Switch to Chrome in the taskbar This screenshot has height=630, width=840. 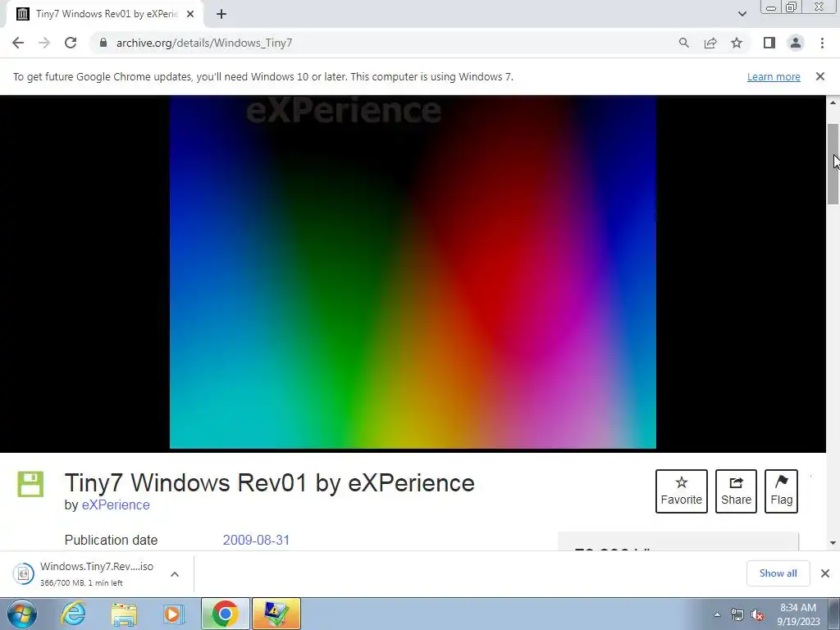pyautogui.click(x=225, y=614)
